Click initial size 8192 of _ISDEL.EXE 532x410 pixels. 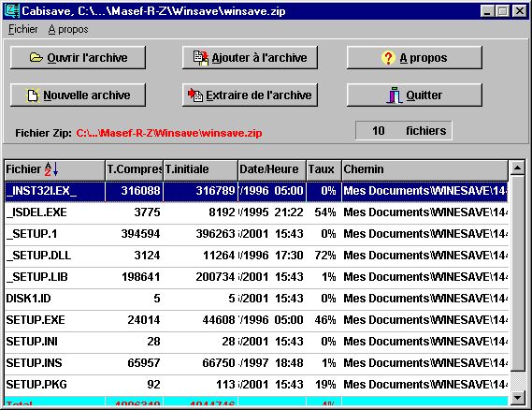(x=222, y=212)
